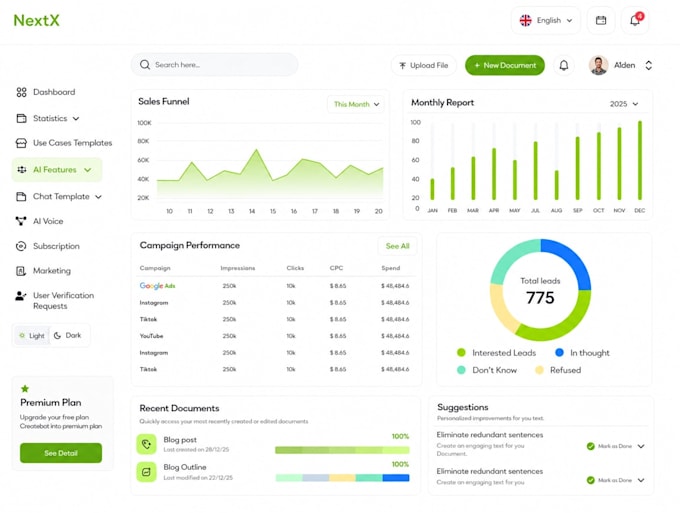Screen dimensions: 680x513
Task: Expand the Statistics chevron
Action: coord(76,119)
